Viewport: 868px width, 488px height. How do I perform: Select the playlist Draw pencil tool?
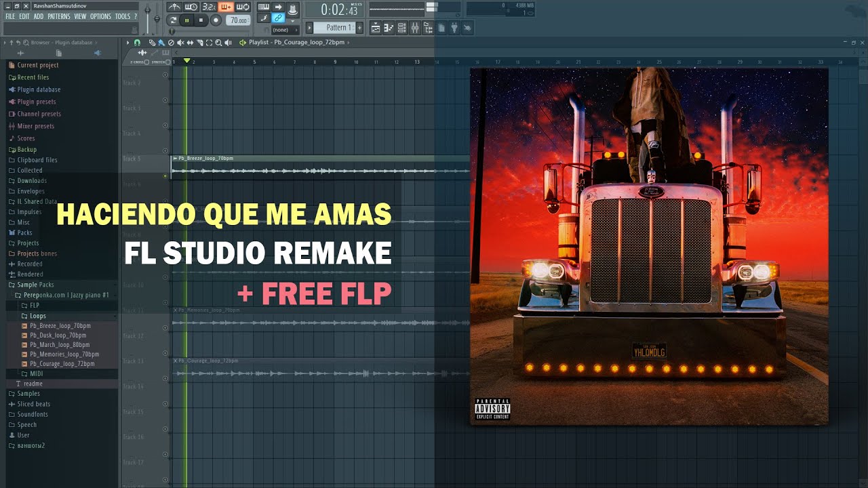pyautogui.click(x=152, y=42)
